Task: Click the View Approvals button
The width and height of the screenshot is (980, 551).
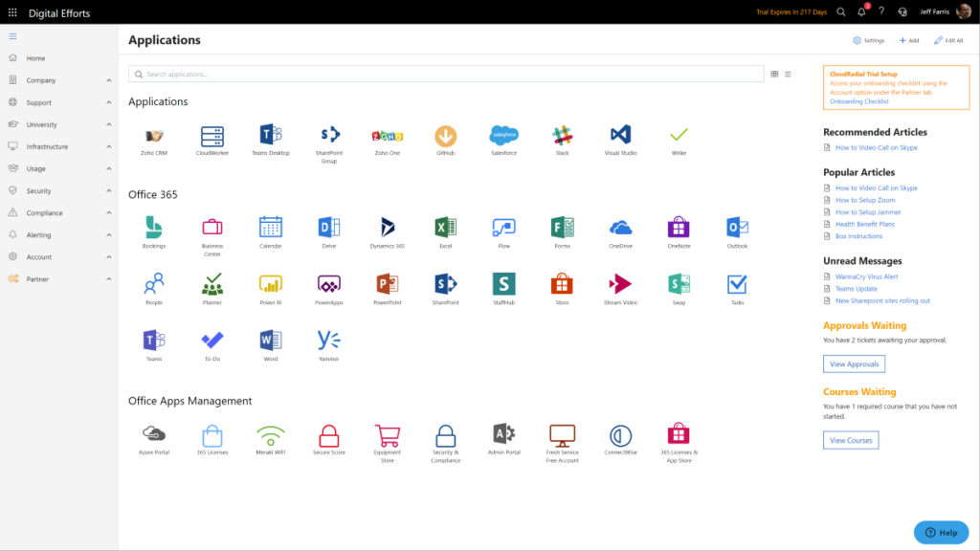Action: click(854, 364)
